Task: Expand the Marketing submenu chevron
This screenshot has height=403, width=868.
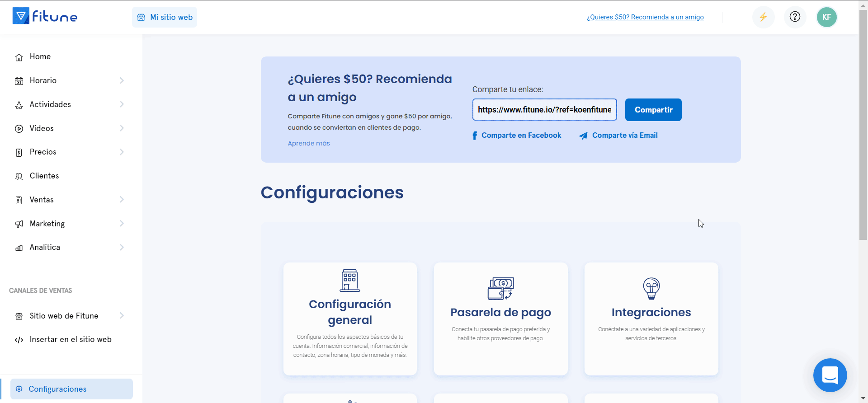Action: coord(122,224)
